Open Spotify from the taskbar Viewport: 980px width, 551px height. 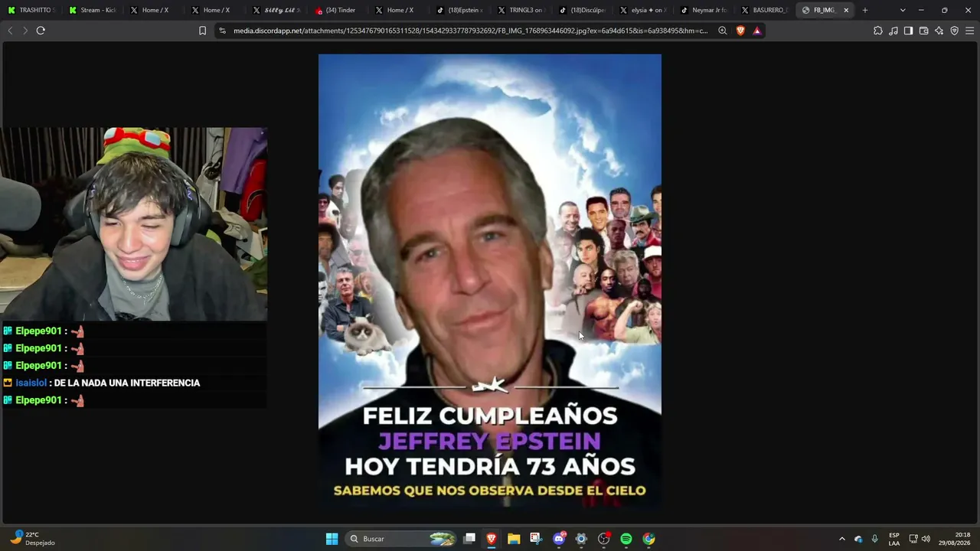[x=626, y=539]
